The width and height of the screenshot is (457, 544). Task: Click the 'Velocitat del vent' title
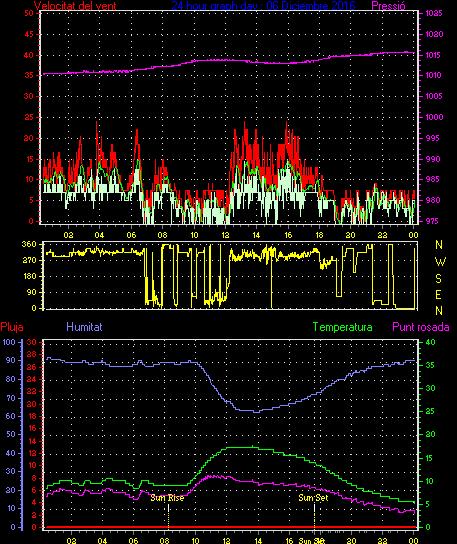(75, 6)
